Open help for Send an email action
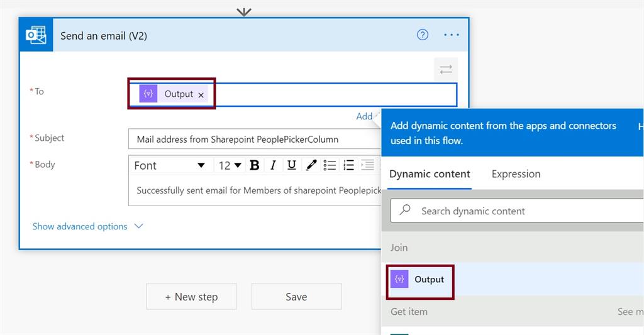Screen dimensions: 644x335 tap(423, 35)
